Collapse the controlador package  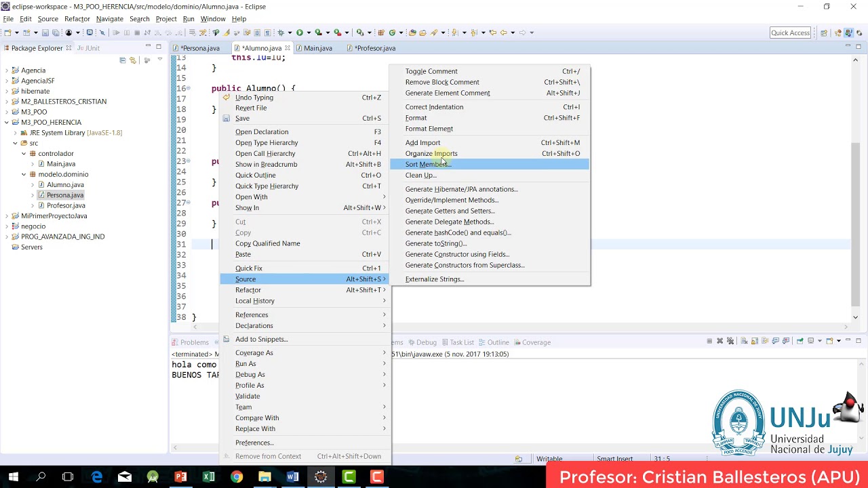24,154
